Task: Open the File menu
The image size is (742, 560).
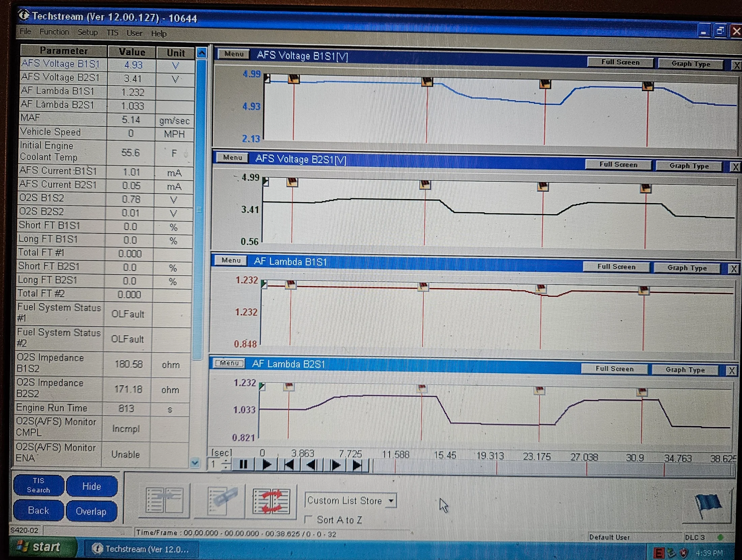Action: click(x=25, y=32)
